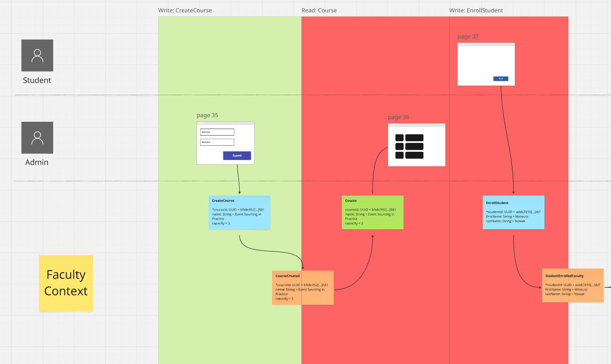
Task: Click the window dots on the page 35 wireframe
Action: pos(200,123)
